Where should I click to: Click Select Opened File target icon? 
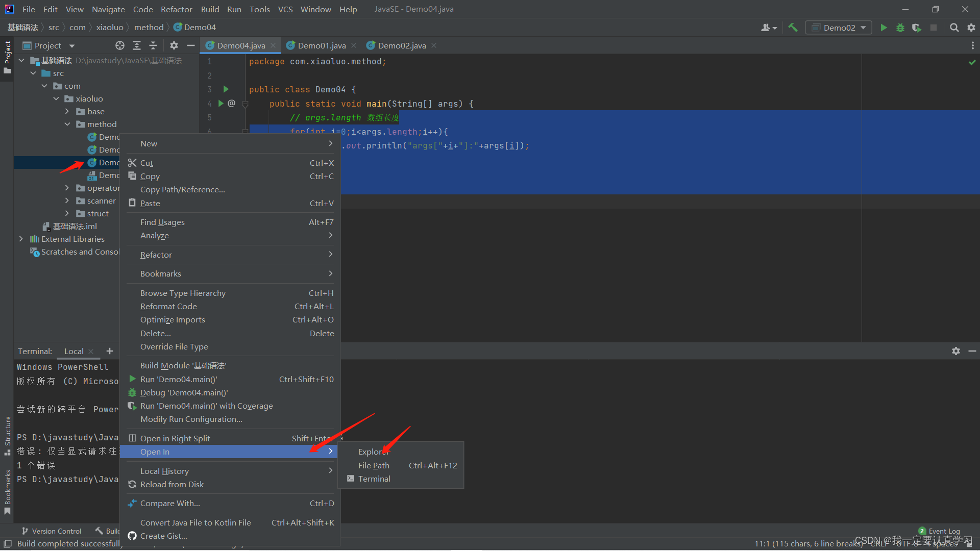click(x=120, y=45)
